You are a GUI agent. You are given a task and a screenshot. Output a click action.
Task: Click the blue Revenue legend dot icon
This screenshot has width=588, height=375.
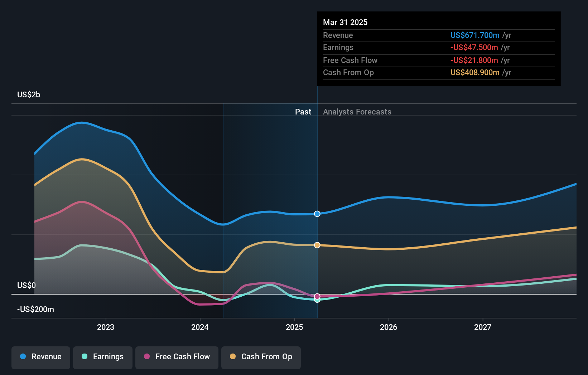click(22, 357)
